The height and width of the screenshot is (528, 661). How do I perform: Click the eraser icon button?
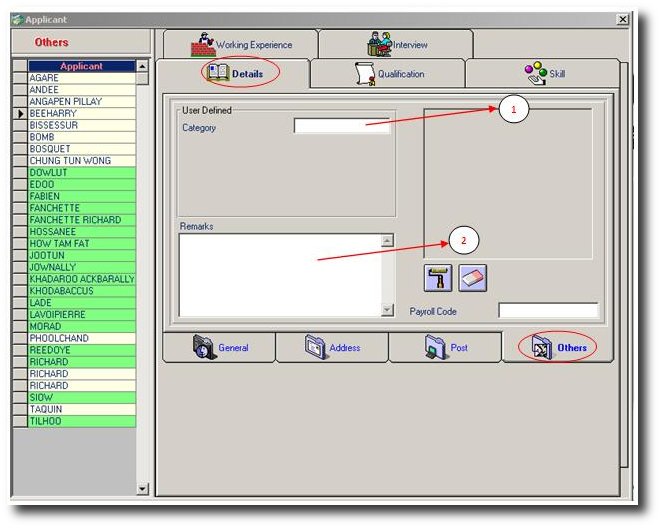point(472,279)
